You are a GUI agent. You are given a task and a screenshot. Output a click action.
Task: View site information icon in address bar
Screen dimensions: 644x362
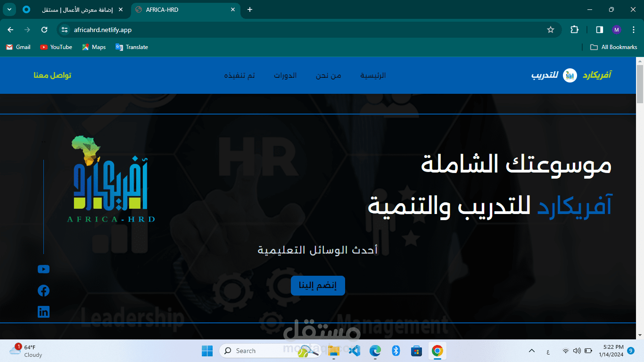[x=65, y=30]
